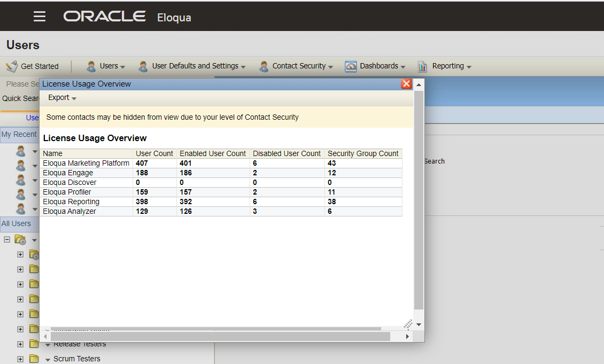Screen dimensions: 604x364
Task: Select the Eloqua Profiler row name
Action: coord(67,192)
